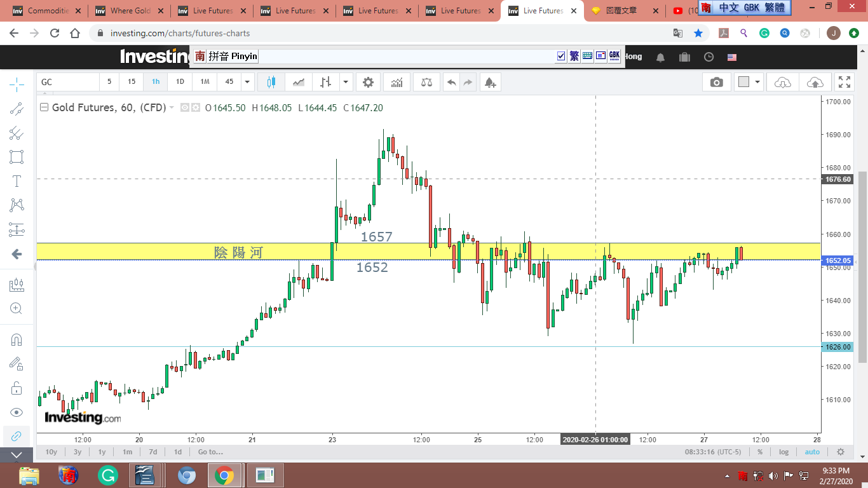Take a chart snapshot with camera icon

pos(717,82)
